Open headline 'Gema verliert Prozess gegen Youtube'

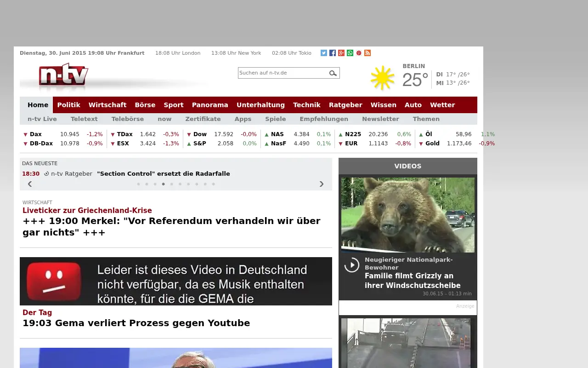(x=136, y=323)
